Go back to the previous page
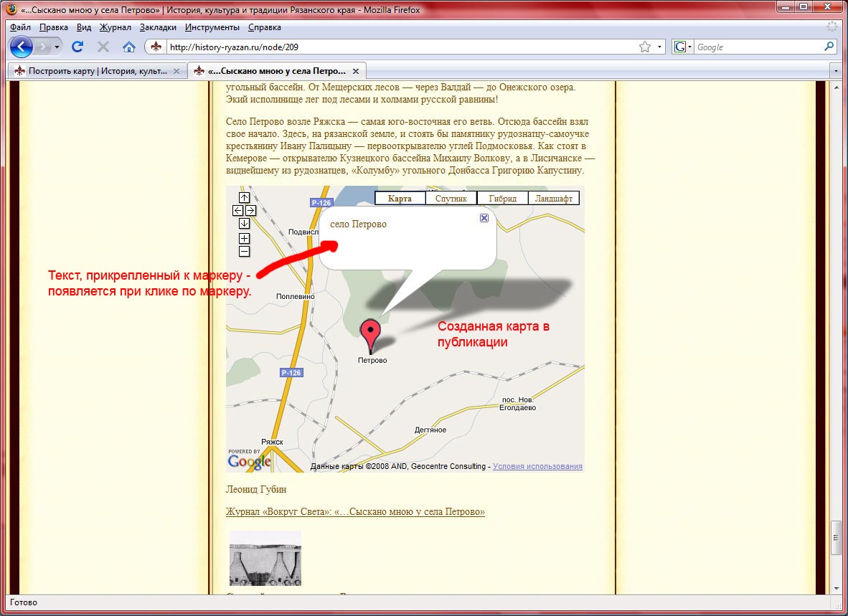This screenshot has height=616, width=848. pyautogui.click(x=22, y=47)
